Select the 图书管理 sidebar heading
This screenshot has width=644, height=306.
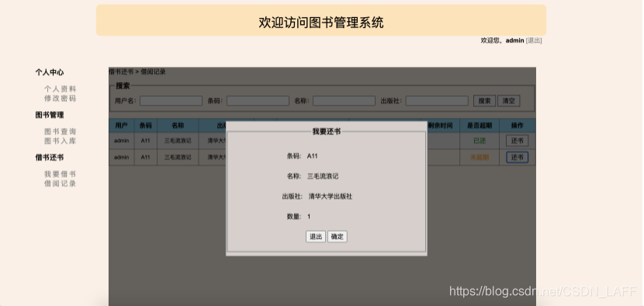click(50, 115)
